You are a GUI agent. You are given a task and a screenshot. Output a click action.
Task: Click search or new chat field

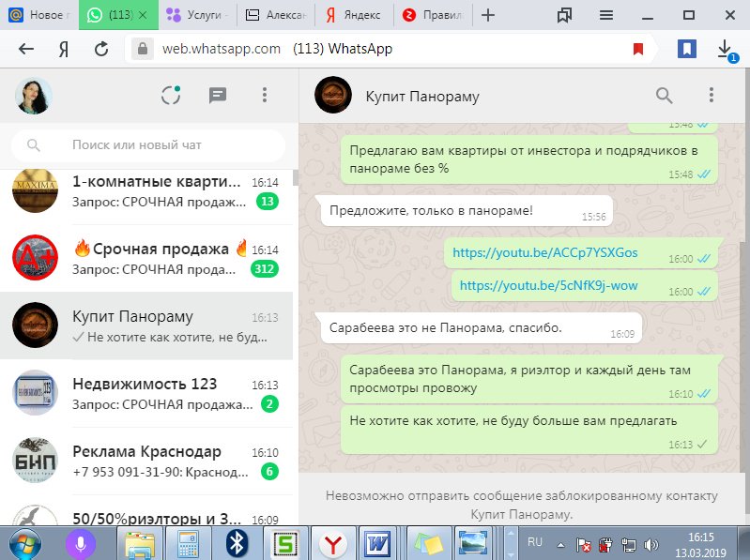click(x=148, y=144)
